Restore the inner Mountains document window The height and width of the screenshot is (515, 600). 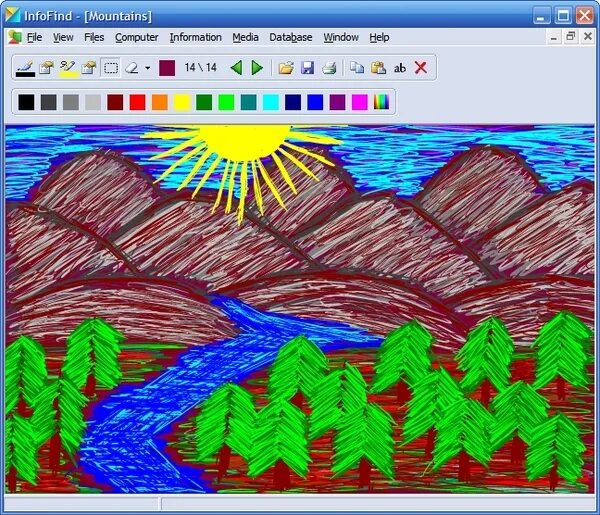coord(571,37)
